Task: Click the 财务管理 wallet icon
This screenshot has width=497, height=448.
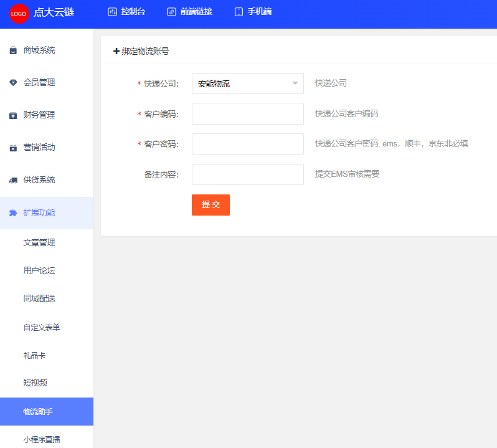Action: point(13,115)
